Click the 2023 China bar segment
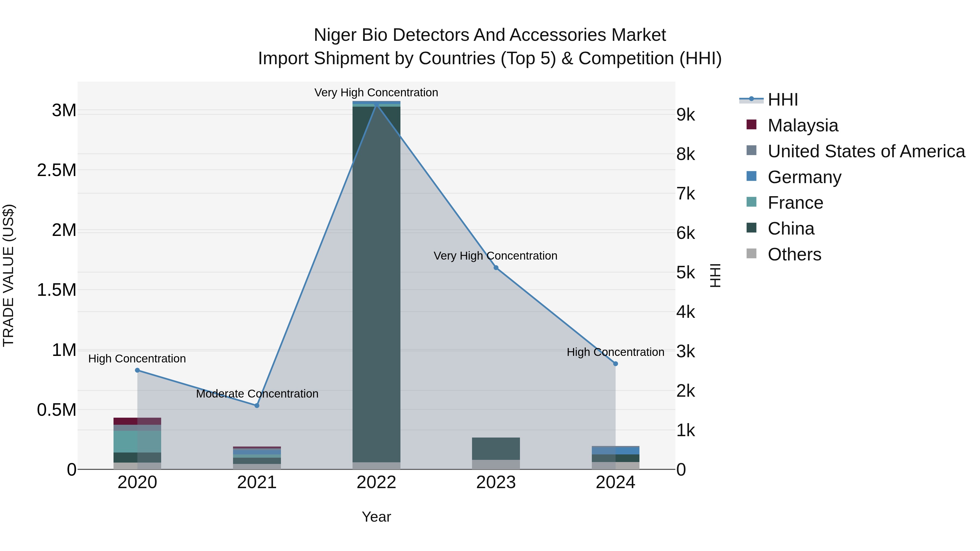 click(x=496, y=449)
